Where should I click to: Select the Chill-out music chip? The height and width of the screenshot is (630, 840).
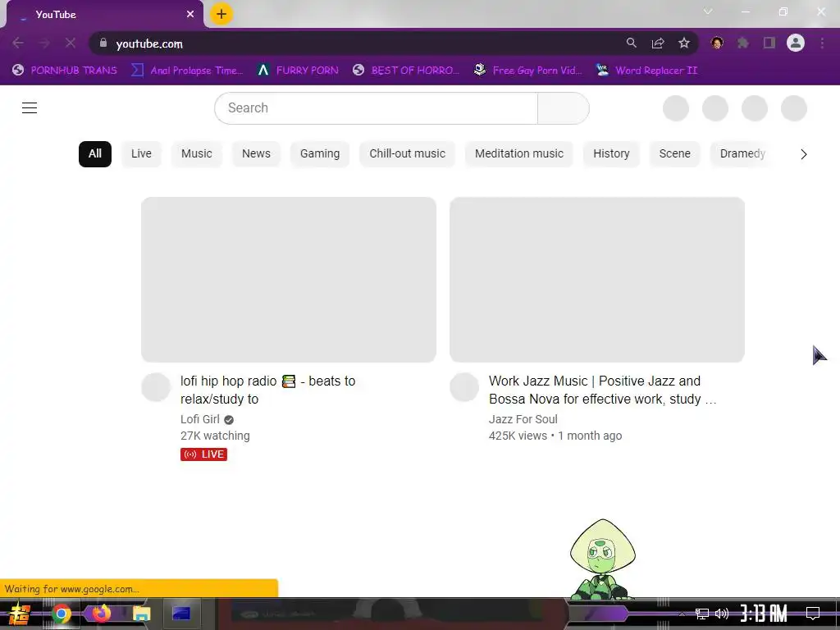click(407, 153)
